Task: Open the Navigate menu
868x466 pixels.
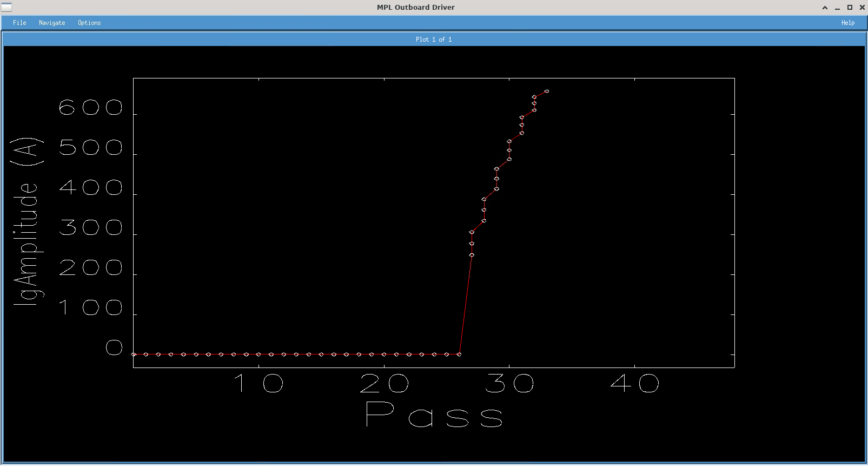Action: [52, 23]
